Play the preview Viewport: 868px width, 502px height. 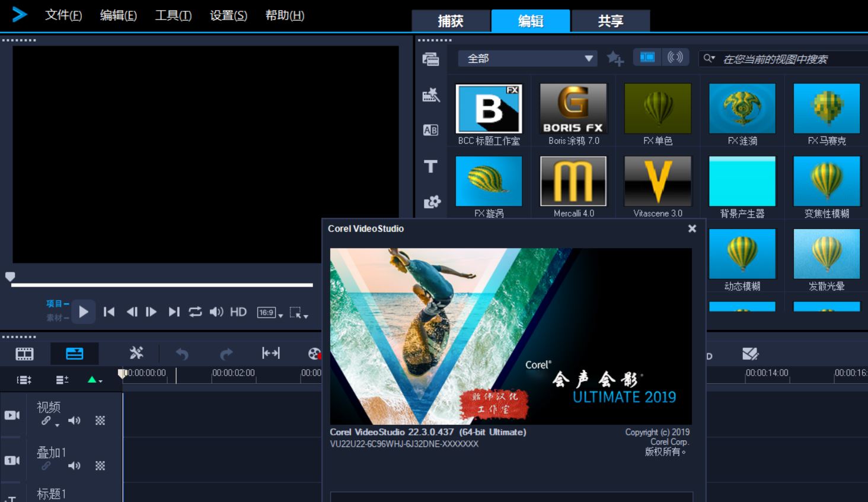point(84,312)
